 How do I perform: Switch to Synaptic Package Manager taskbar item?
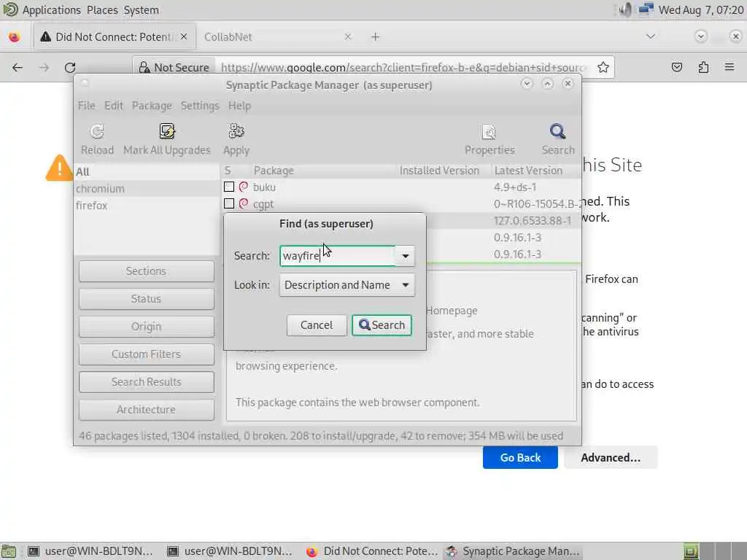pos(513,551)
